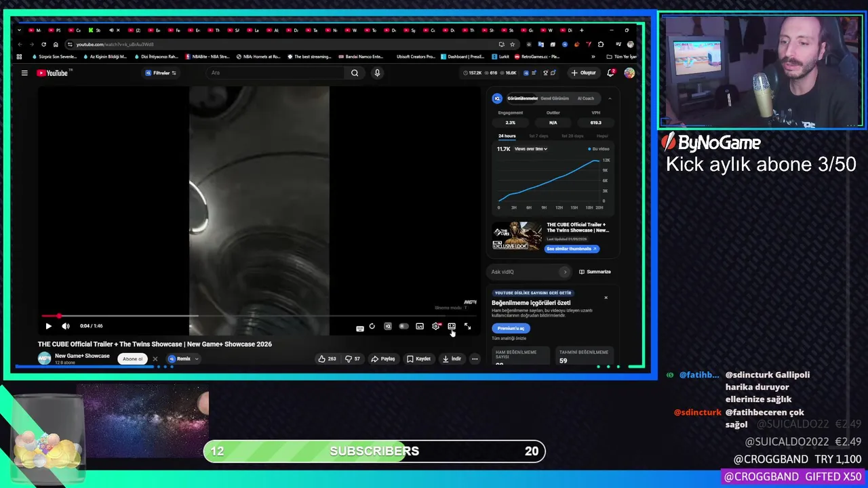Go back in the browser
This screenshot has width=868, height=488.
(20, 45)
